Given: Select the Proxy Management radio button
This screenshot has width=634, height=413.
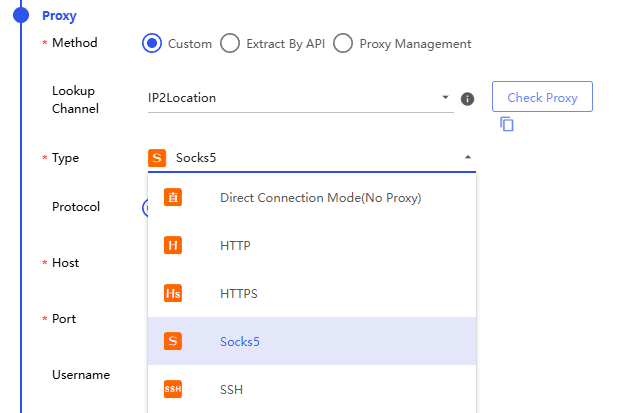Looking at the screenshot, I should [x=343, y=43].
